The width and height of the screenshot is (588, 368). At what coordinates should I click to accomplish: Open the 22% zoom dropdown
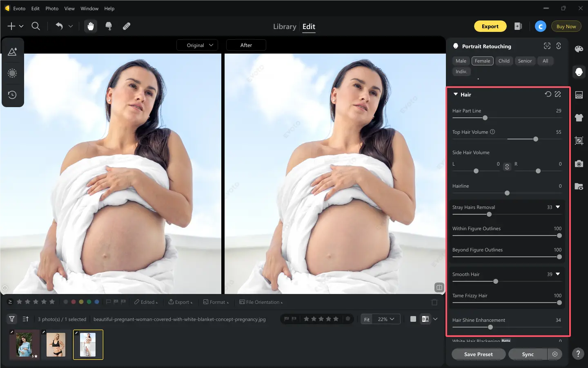[386, 319]
